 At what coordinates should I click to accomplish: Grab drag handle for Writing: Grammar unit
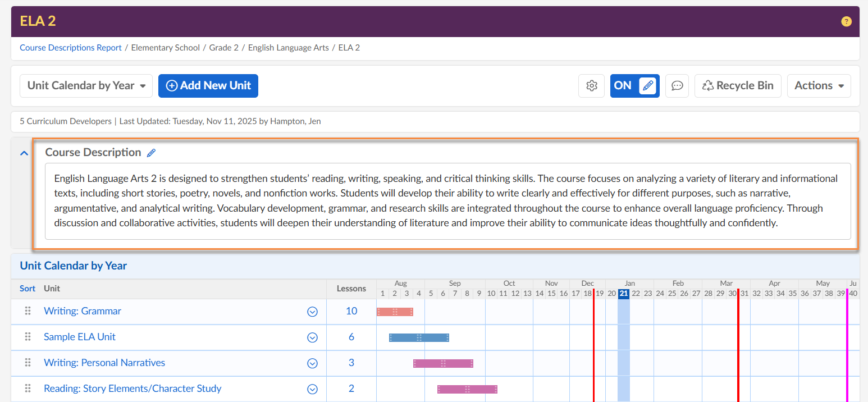coord(28,311)
